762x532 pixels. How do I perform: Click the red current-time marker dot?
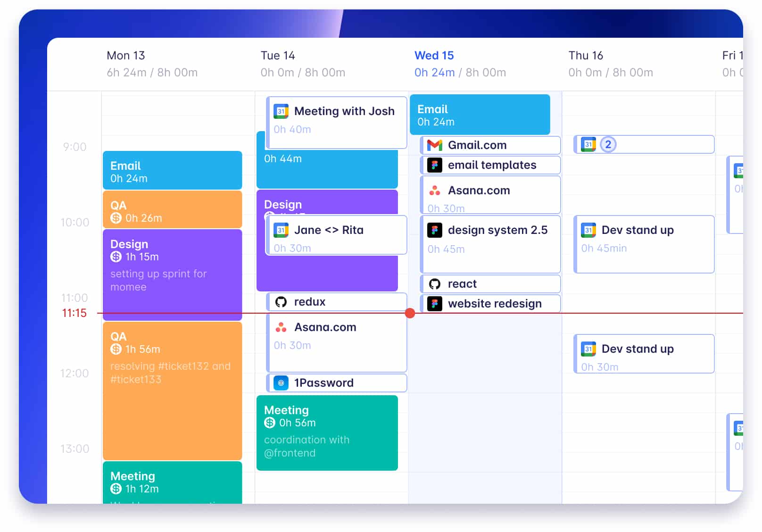410,313
